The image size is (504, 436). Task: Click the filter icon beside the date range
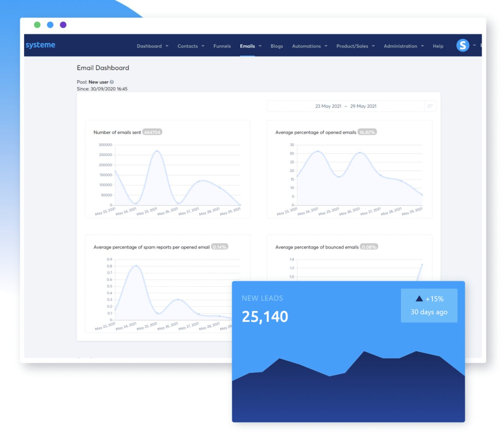(430, 106)
